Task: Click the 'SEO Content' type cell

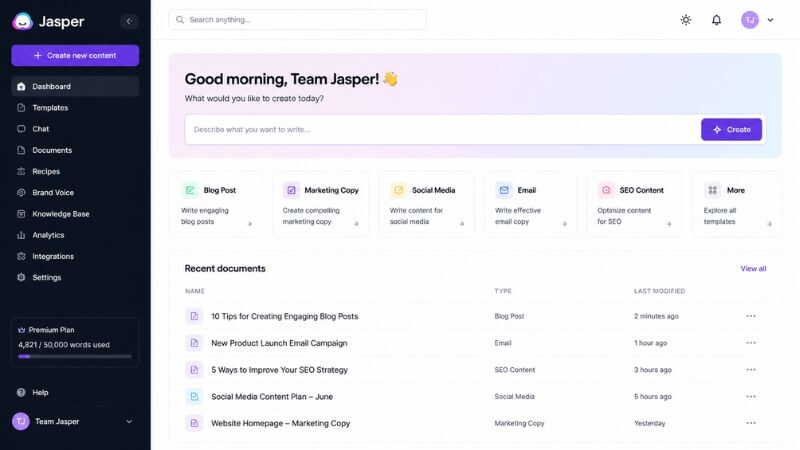Action: click(514, 370)
